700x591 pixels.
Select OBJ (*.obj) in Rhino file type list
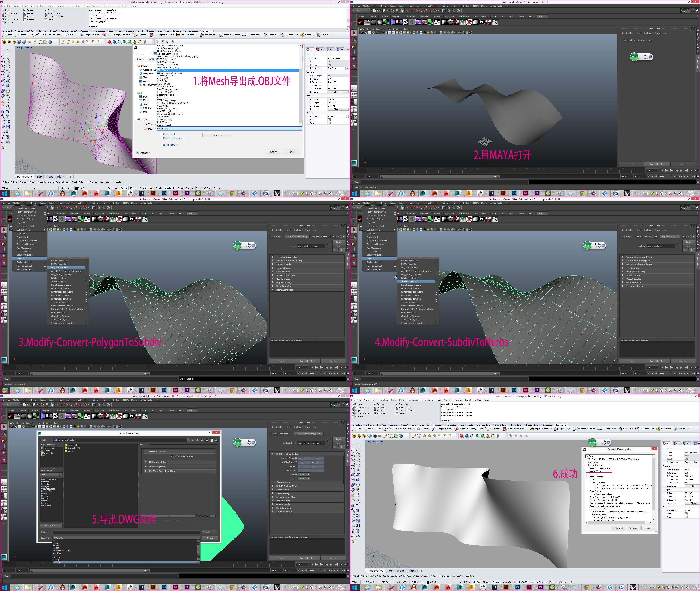click(228, 70)
